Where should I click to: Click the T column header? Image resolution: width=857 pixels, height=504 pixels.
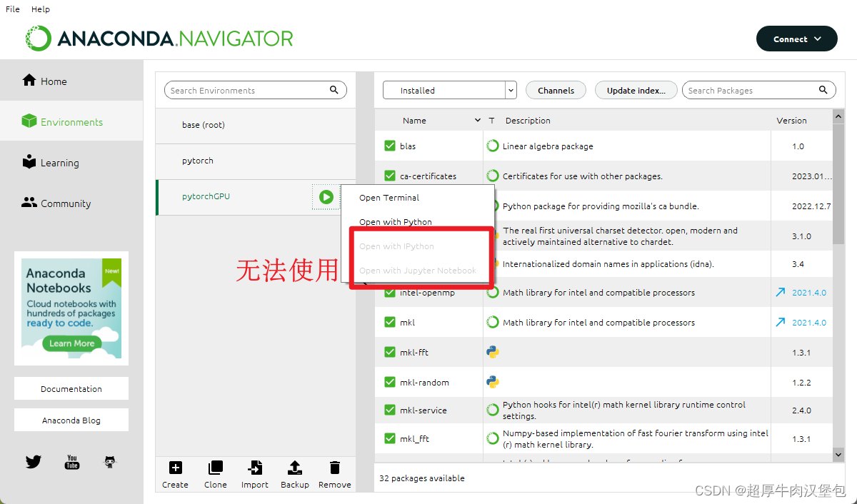pyautogui.click(x=491, y=121)
